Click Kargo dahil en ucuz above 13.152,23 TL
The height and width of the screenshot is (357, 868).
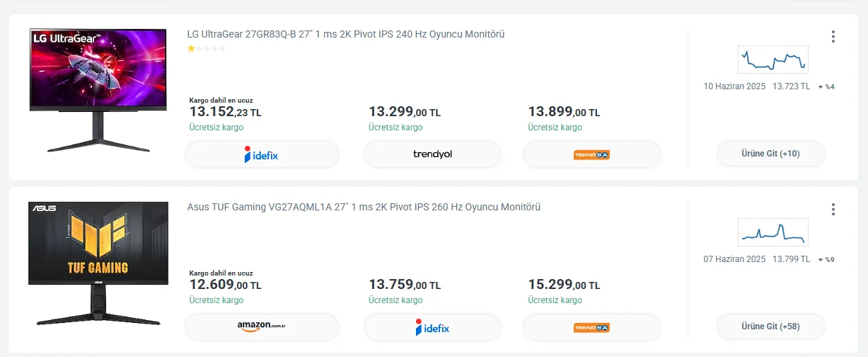[221, 100]
